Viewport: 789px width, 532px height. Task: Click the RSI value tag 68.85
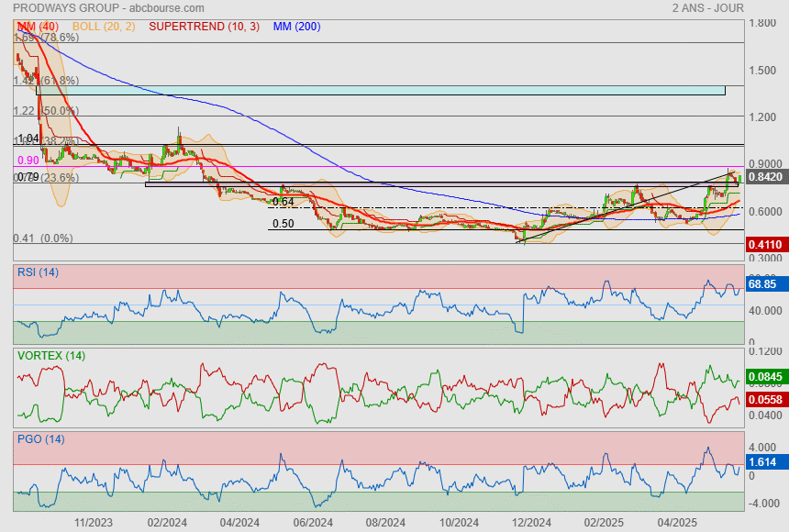click(x=766, y=283)
